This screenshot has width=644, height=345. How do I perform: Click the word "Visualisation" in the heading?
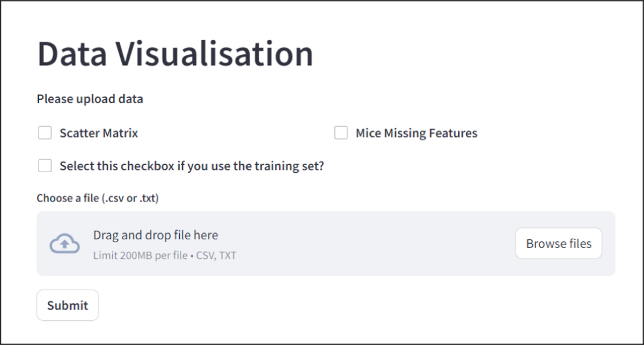pyautogui.click(x=215, y=54)
